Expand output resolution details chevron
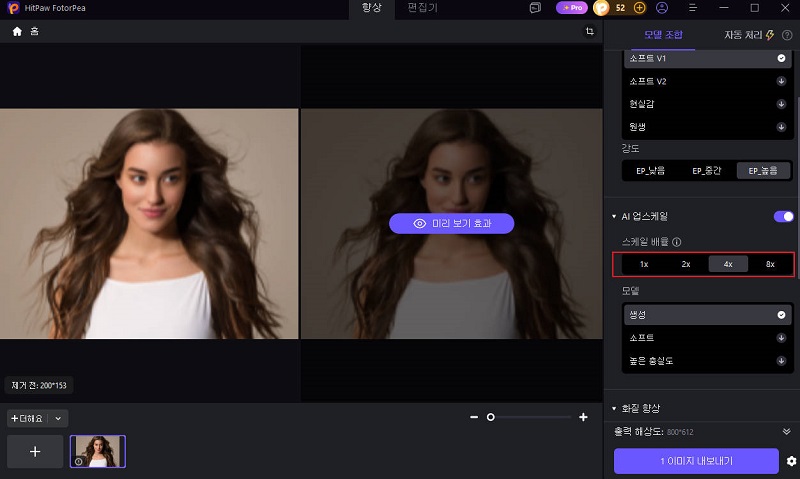 [x=786, y=432]
